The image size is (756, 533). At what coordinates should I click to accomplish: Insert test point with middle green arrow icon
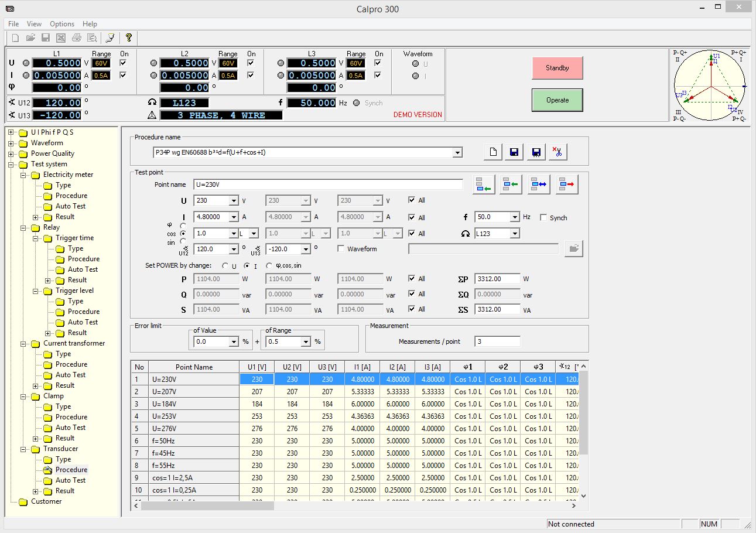click(x=511, y=184)
